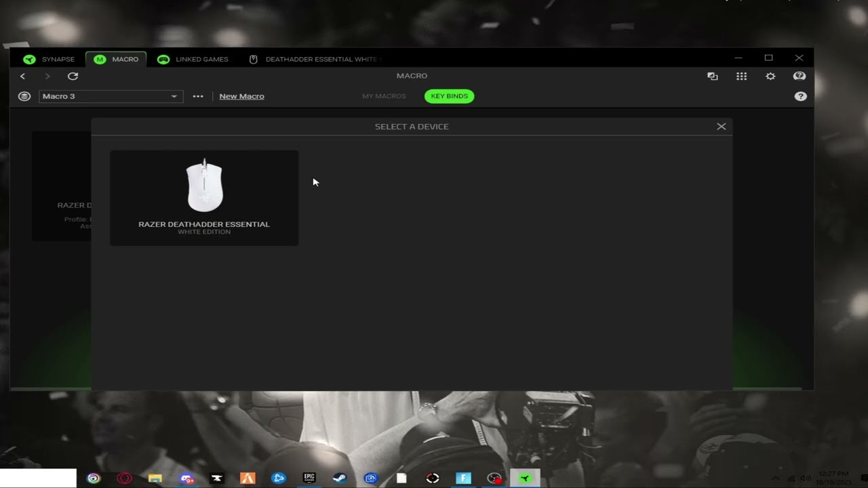Open Synapse settings gear
Screen dimensions: 868x488
tap(770, 76)
